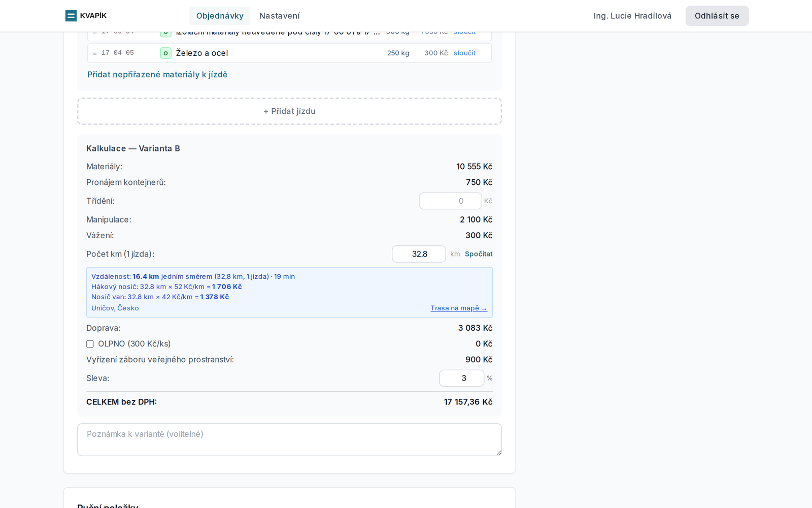Click the Vážení value 300 Kč
This screenshot has height=508, width=812.
click(x=479, y=235)
